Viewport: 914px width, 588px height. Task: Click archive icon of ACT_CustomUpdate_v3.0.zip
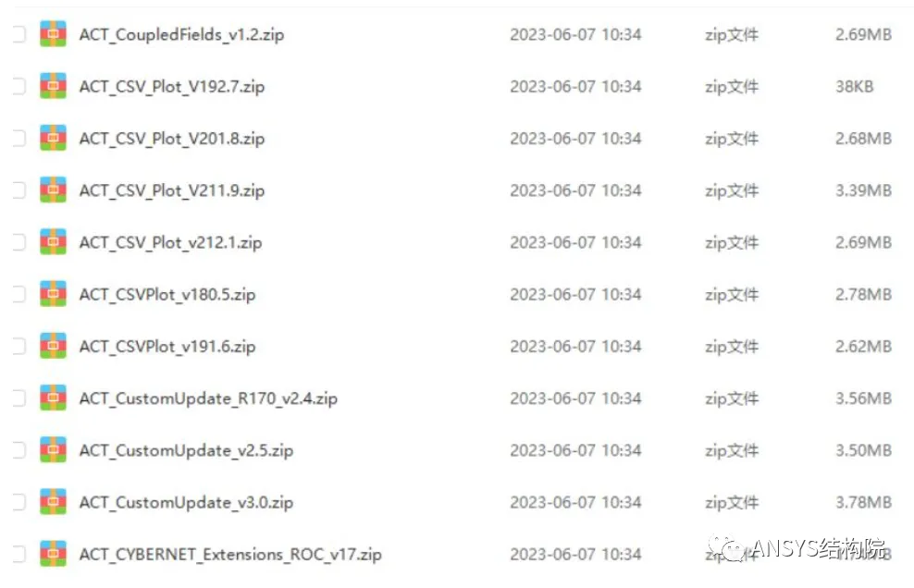click(x=53, y=502)
